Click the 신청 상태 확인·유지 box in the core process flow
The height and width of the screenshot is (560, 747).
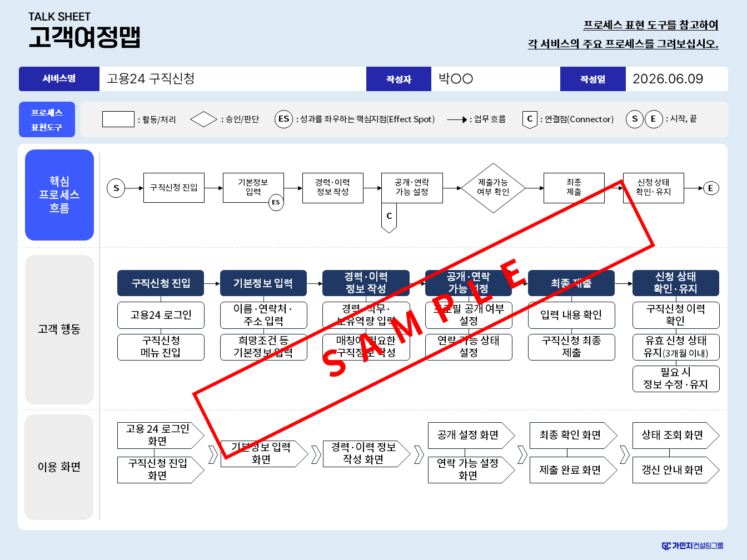[654, 188]
